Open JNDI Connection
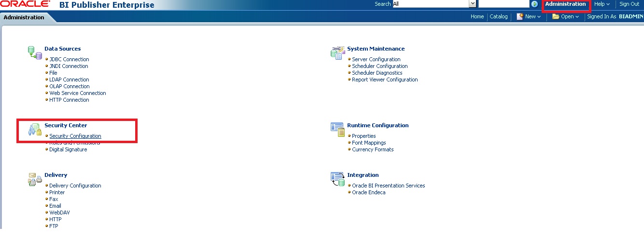644x240 pixels. coord(69,66)
